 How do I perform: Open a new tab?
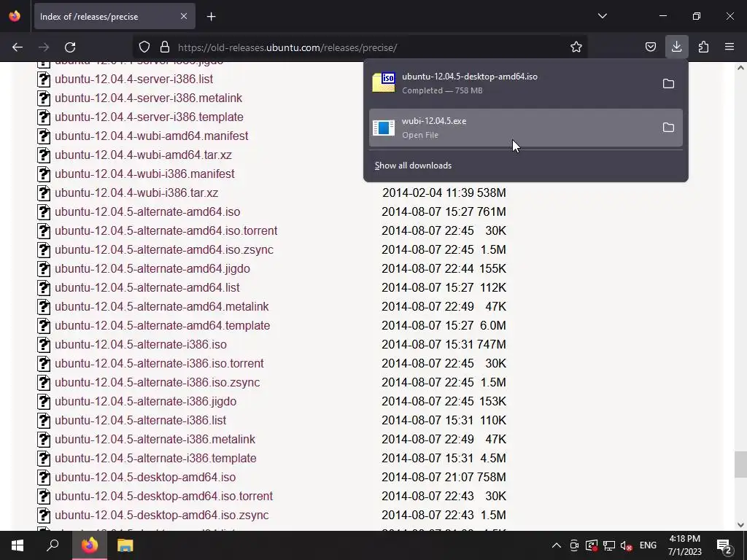coord(211,17)
